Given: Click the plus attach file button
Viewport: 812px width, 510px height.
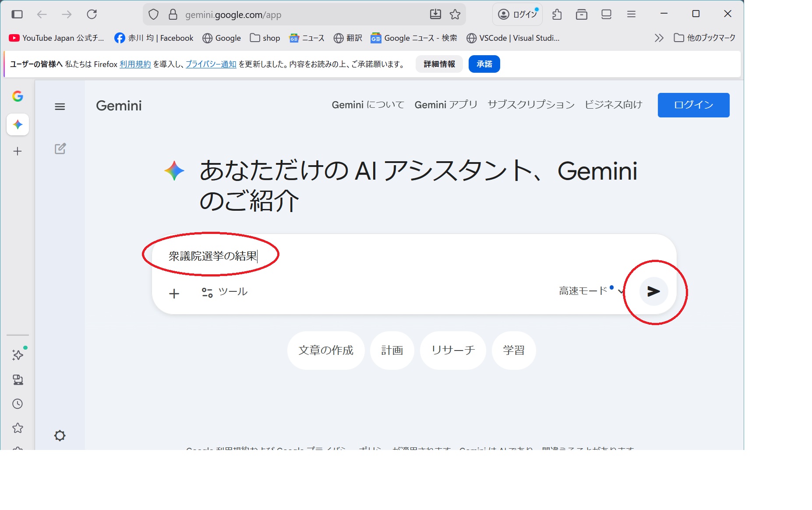Looking at the screenshot, I should pyautogui.click(x=174, y=293).
